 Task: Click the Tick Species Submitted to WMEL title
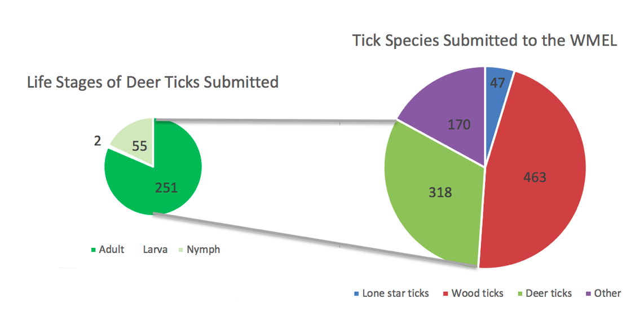(x=484, y=41)
